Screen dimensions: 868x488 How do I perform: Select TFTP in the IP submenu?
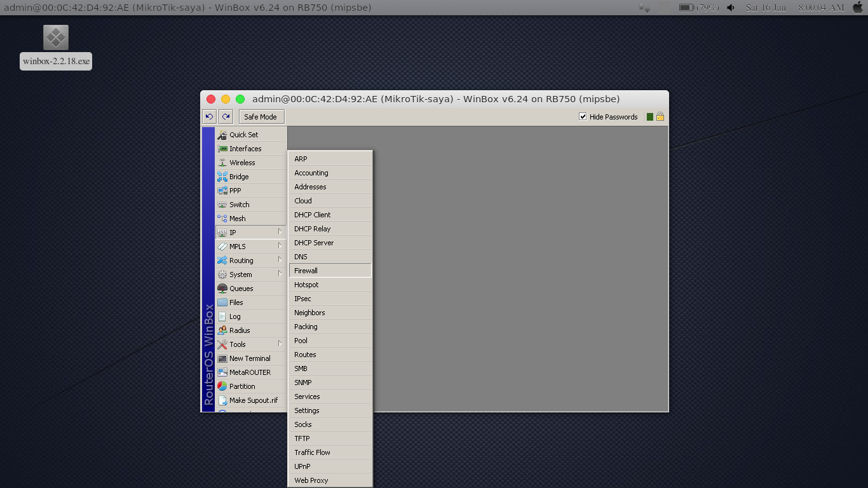(330, 438)
